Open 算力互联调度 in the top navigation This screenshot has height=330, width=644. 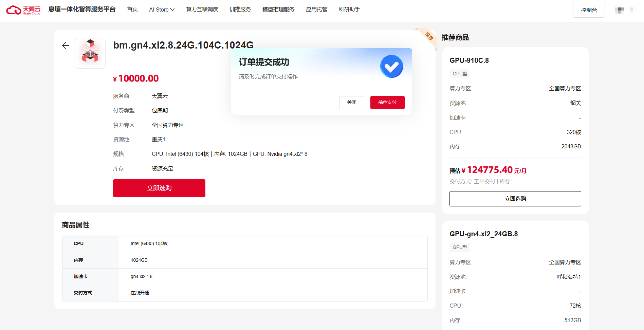[x=202, y=10]
